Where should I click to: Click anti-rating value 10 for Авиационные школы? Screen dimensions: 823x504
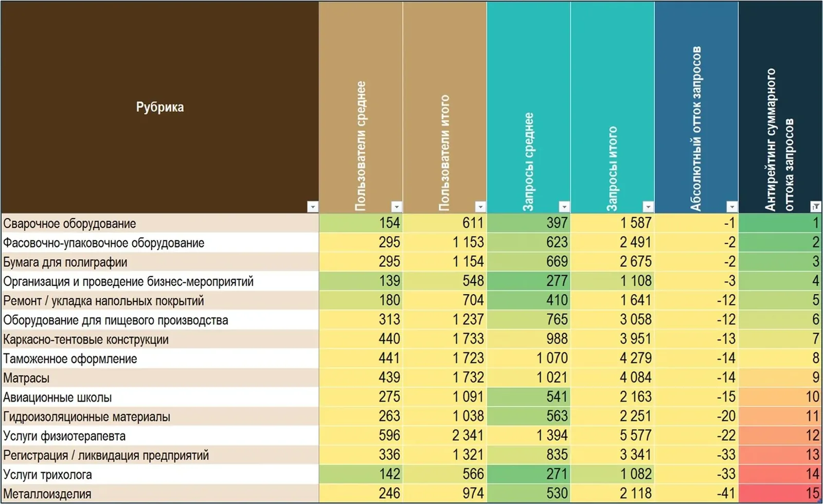(780, 397)
